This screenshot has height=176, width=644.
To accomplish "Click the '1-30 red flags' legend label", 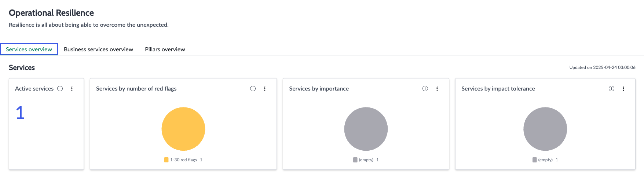I will pos(183,160).
